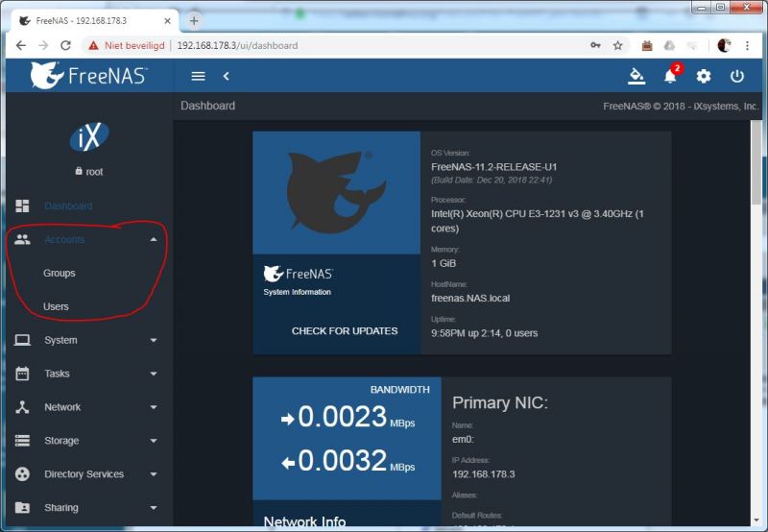Screen dimensions: 768x532
Task: Expand the Tasks menu arrow
Action: [154, 374]
